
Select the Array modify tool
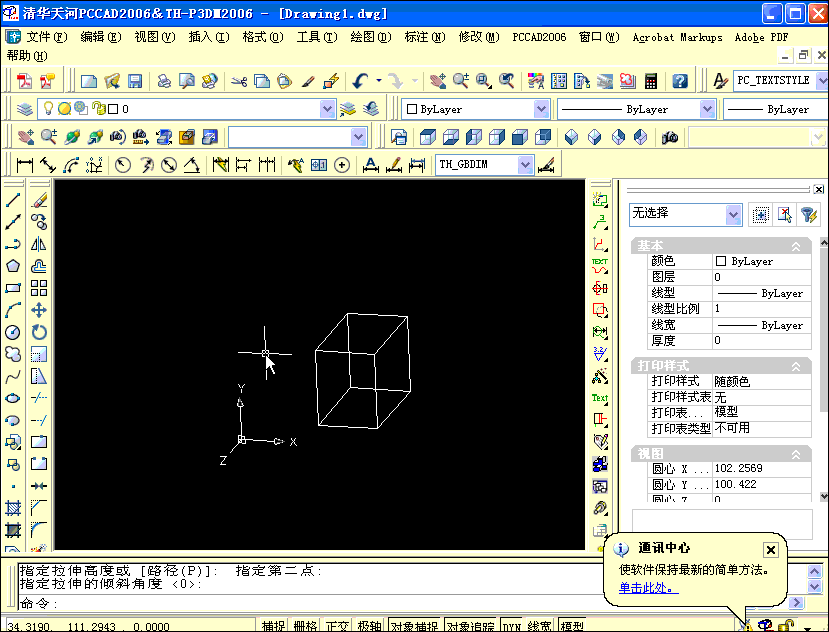pos(39,288)
